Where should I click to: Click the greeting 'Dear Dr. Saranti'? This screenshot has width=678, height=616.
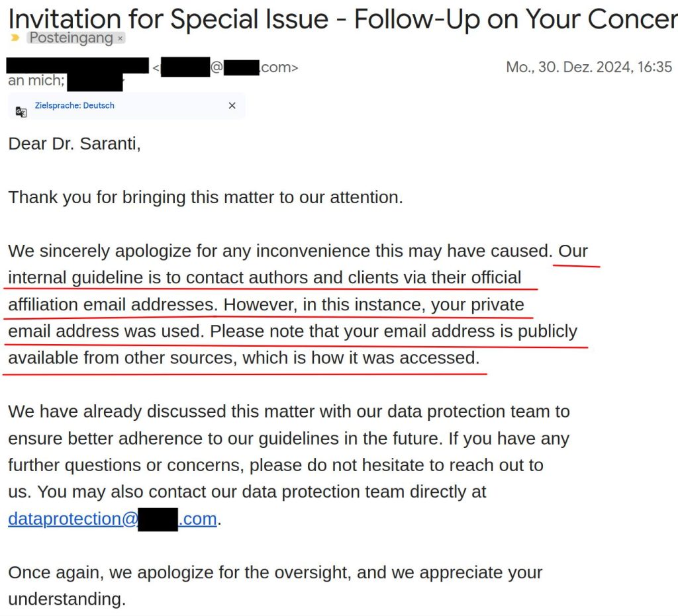[74, 144]
